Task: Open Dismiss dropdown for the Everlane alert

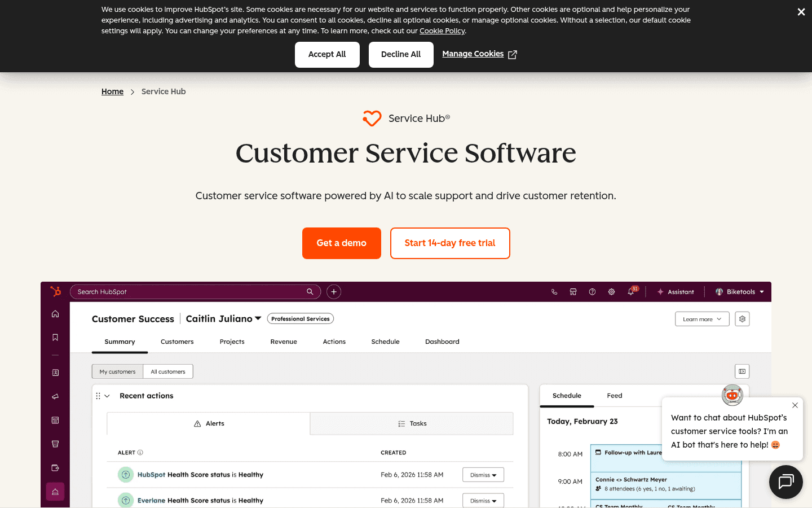Action: coord(483,501)
